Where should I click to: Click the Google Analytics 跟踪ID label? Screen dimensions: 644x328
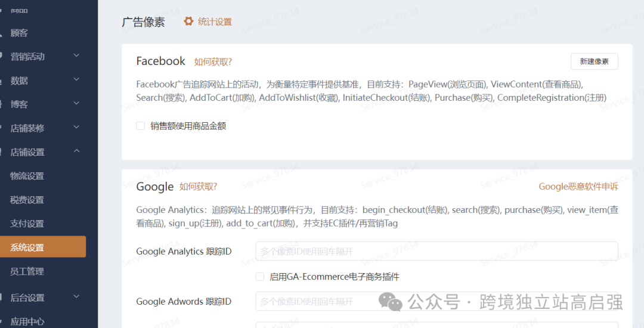(x=184, y=251)
